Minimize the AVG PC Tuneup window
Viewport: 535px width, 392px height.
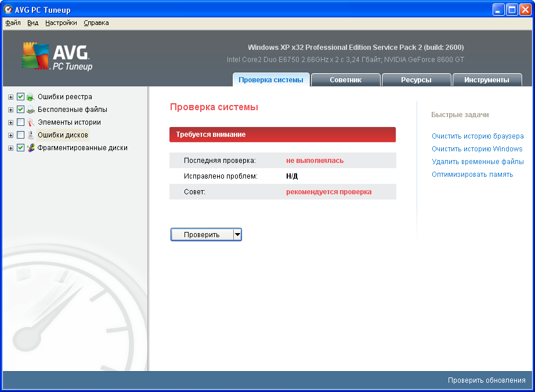pos(498,9)
